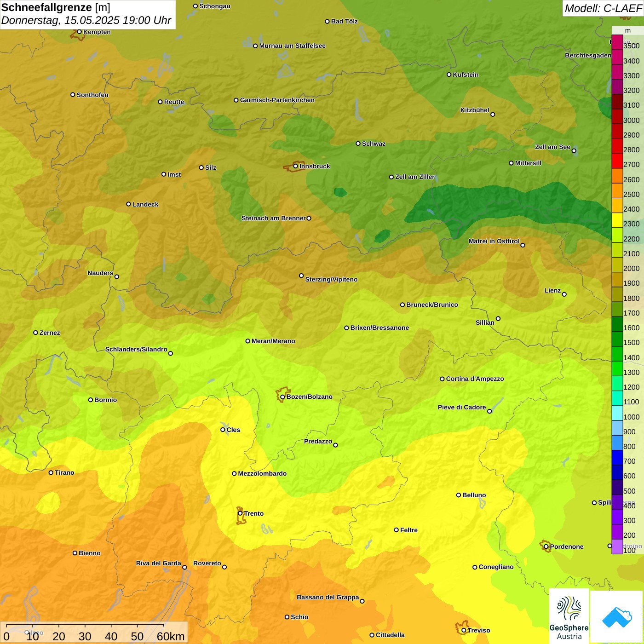
Task: Select the Trento city marker
Action: click(x=240, y=513)
